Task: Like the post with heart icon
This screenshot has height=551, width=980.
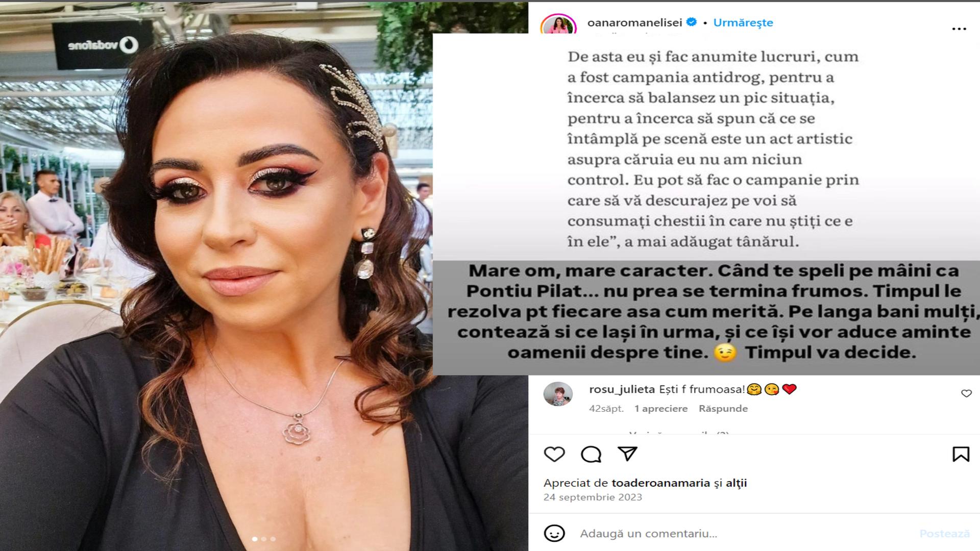Action: point(554,454)
